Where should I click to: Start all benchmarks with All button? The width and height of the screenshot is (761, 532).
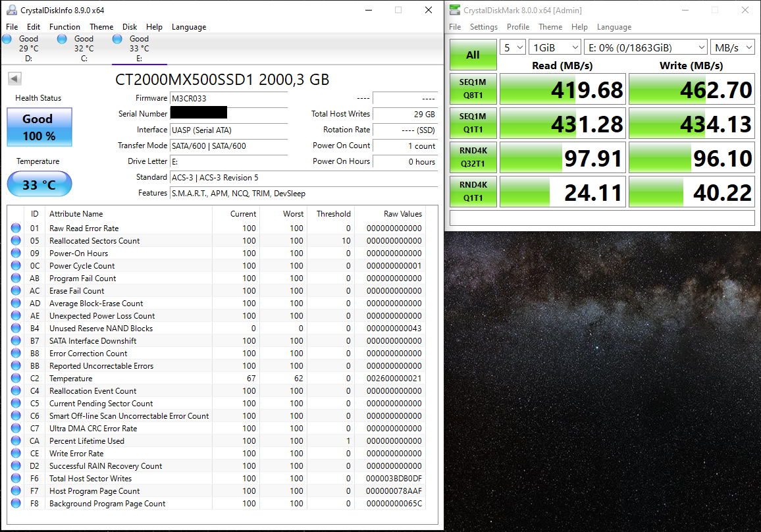(473, 55)
